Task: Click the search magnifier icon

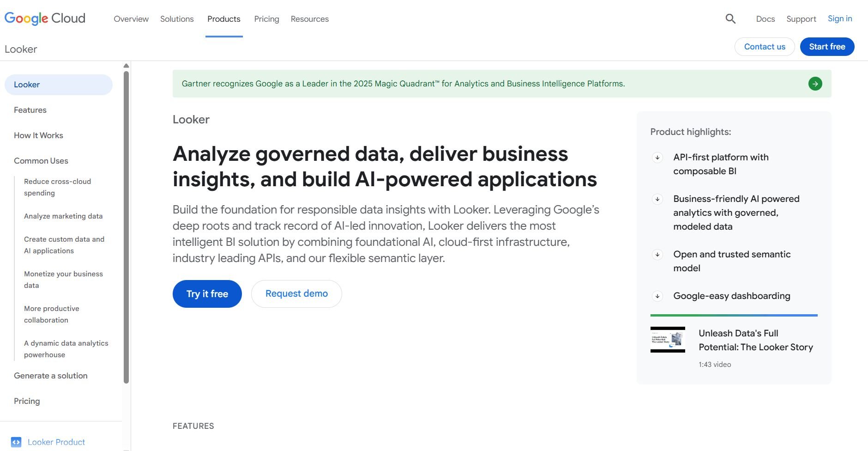Action: 730,19
